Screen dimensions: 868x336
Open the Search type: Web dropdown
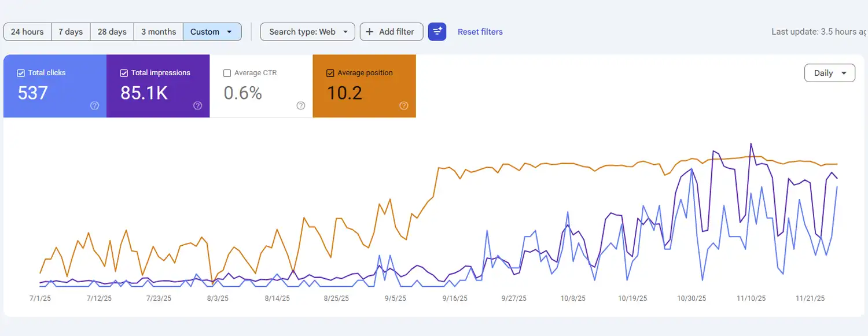point(307,32)
